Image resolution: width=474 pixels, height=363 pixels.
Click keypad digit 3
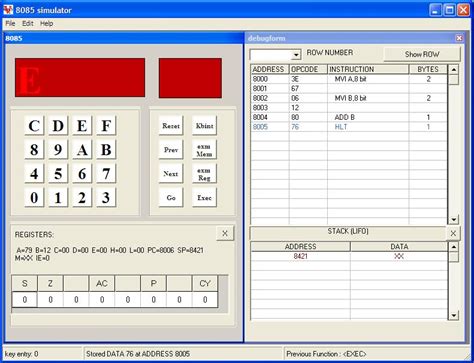point(106,198)
